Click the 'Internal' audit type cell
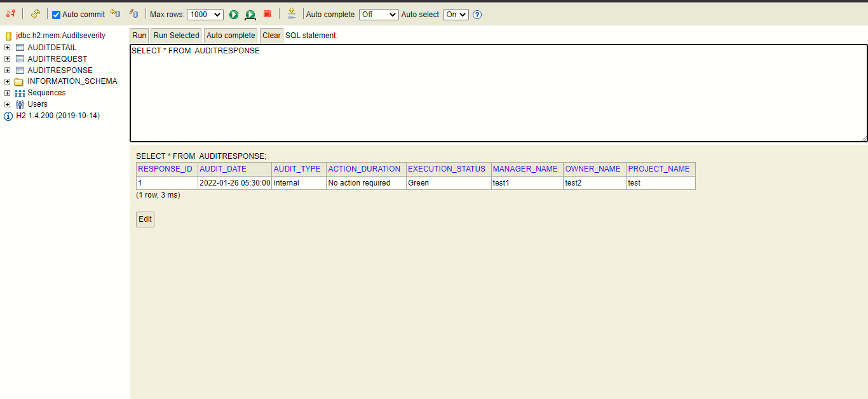 (x=299, y=183)
